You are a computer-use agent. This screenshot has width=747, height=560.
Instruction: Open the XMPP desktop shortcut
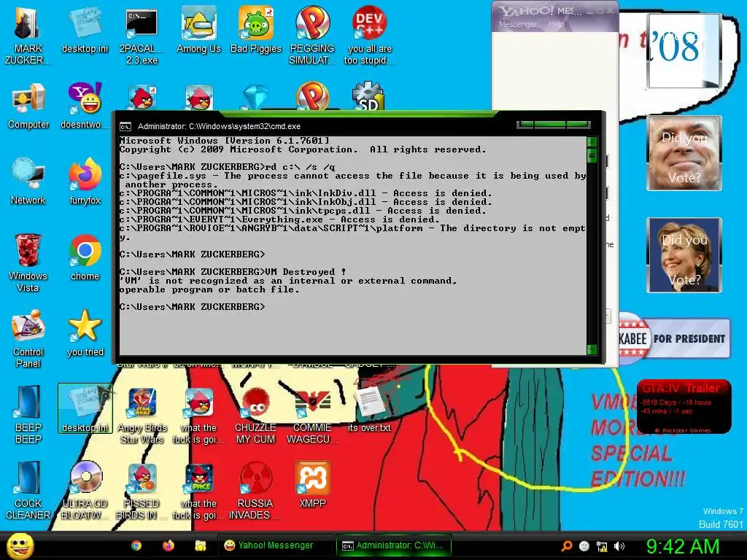click(x=312, y=484)
